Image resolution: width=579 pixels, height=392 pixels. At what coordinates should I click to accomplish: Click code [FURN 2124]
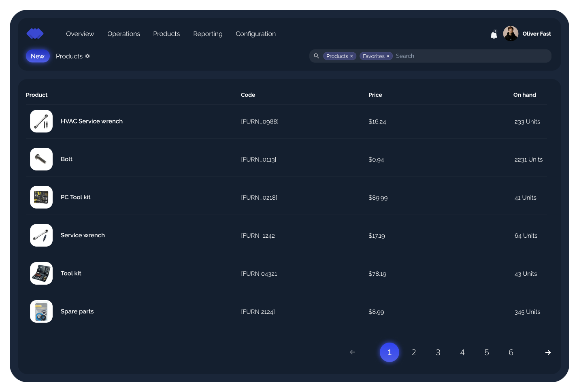(x=258, y=312)
